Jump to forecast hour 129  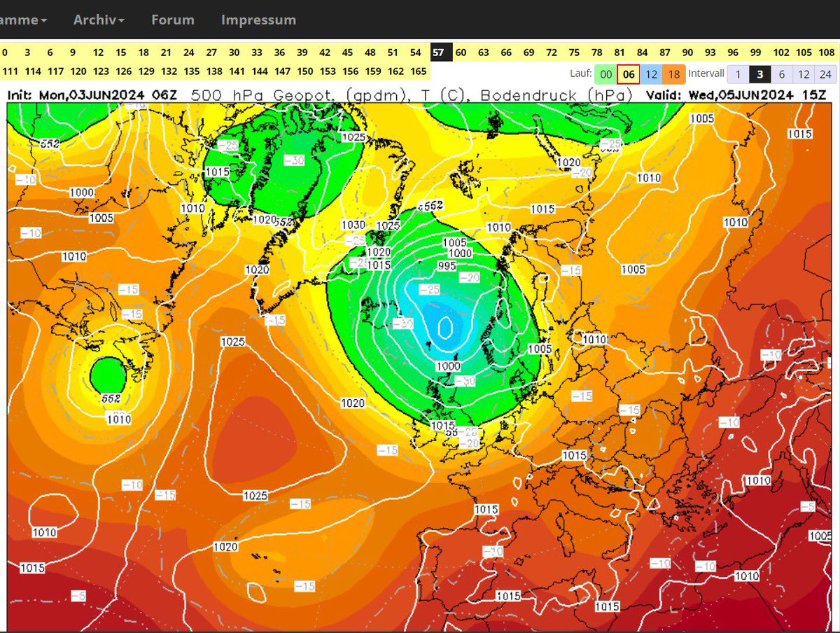coord(146,71)
